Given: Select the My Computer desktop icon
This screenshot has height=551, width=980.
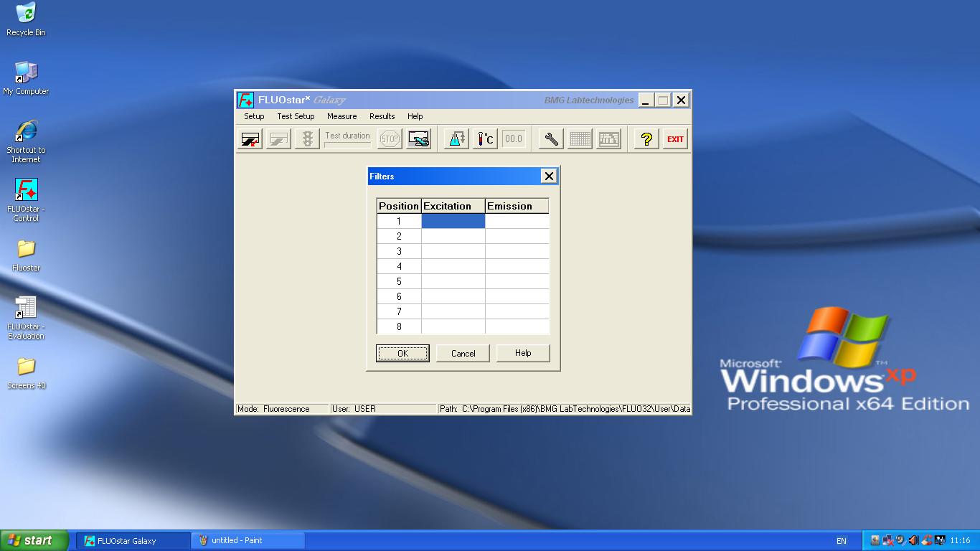Looking at the screenshot, I should (26, 78).
